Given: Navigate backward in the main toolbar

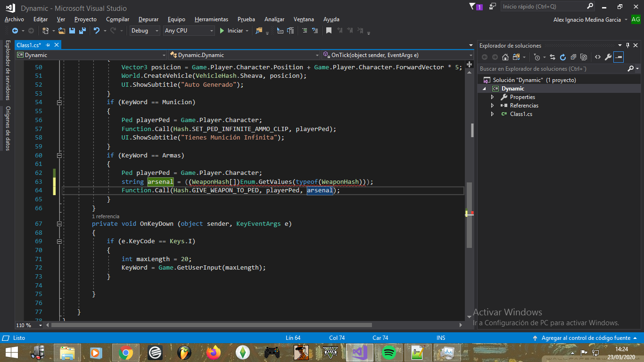Looking at the screenshot, I should point(15,31).
